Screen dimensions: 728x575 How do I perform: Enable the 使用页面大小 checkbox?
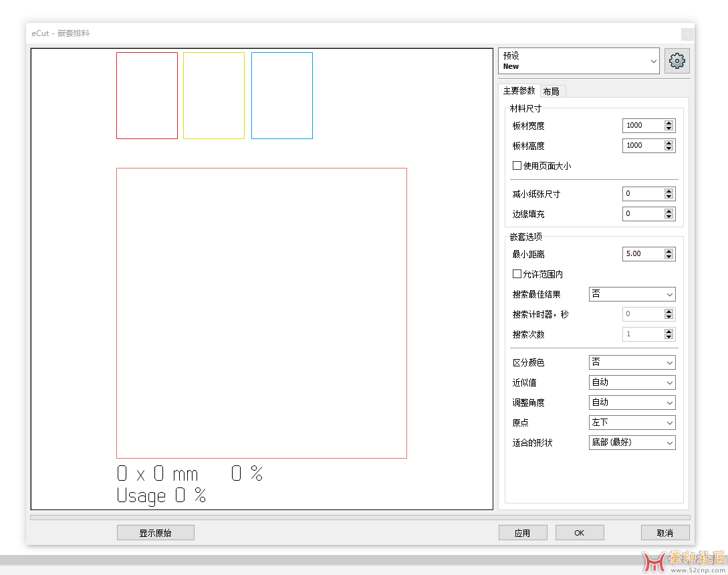(x=517, y=165)
